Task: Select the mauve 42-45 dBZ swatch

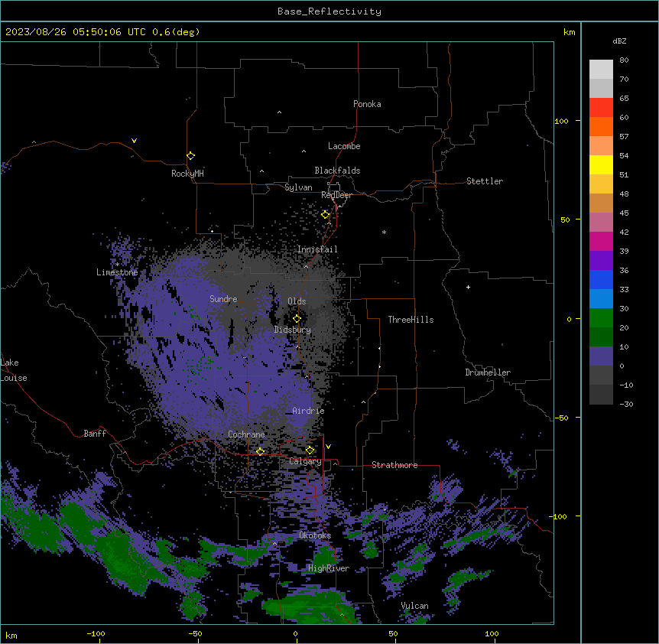Action: click(601, 223)
